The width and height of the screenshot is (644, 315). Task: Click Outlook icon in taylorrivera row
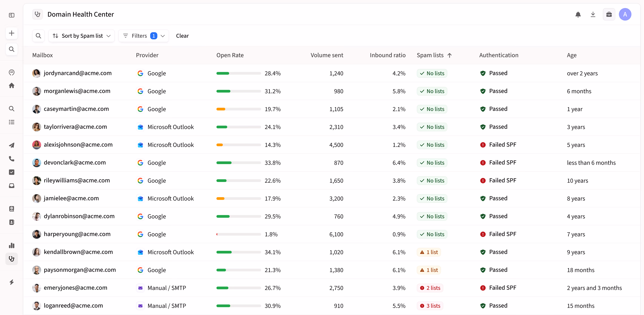(x=141, y=127)
